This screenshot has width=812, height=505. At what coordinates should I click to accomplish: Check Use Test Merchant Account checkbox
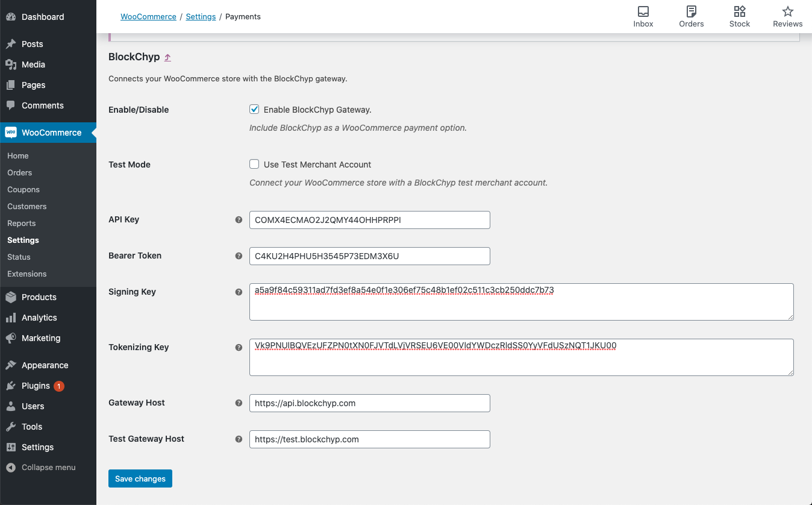point(254,165)
